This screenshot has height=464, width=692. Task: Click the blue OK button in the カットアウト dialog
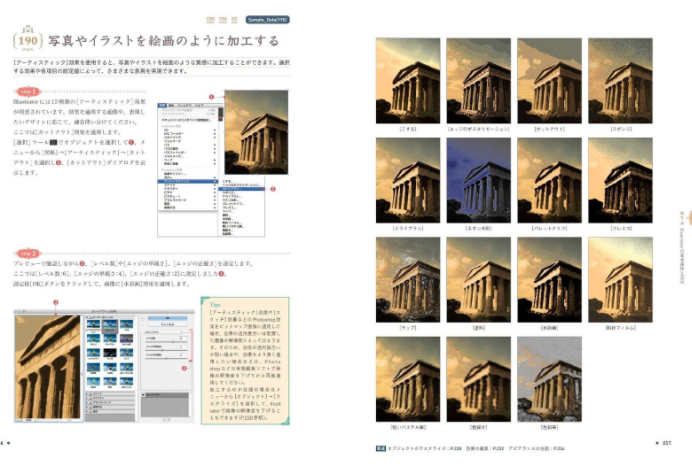click(x=167, y=318)
